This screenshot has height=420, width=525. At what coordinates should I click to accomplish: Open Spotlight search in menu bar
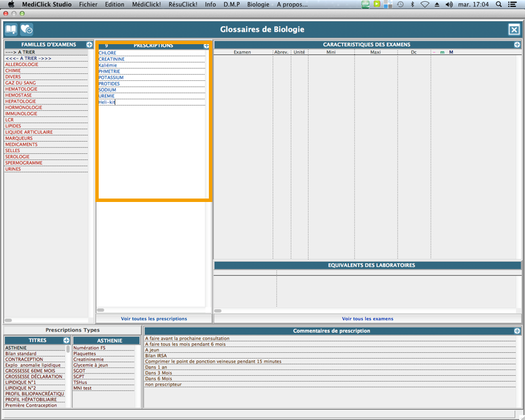(498, 4)
